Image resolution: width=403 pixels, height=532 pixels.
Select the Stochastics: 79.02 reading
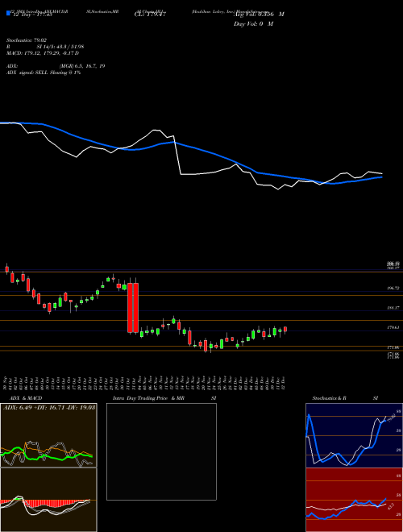pyautogui.click(x=27, y=40)
